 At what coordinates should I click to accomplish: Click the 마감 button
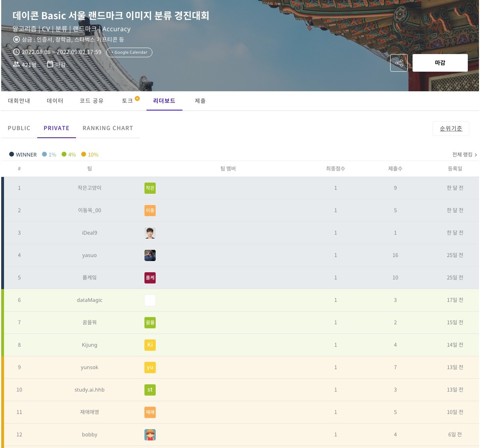point(440,62)
